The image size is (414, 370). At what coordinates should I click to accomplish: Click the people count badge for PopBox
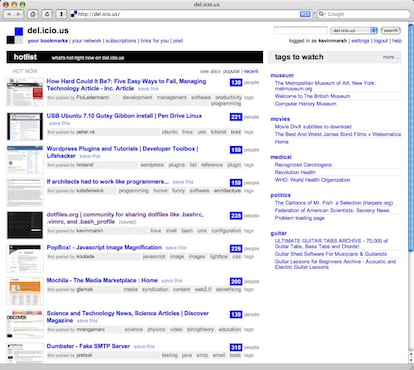pos(236,249)
